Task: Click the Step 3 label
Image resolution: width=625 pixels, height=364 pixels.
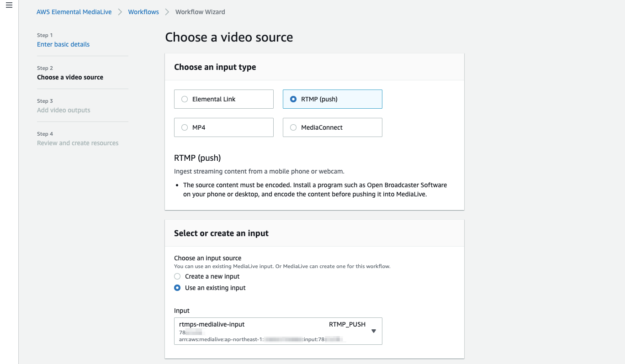Action: [x=45, y=101]
